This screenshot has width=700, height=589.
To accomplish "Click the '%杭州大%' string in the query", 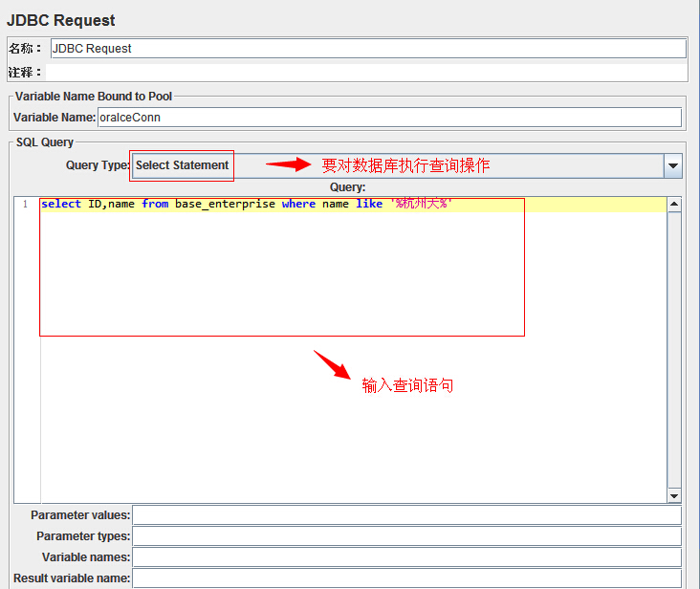I will click(x=420, y=205).
